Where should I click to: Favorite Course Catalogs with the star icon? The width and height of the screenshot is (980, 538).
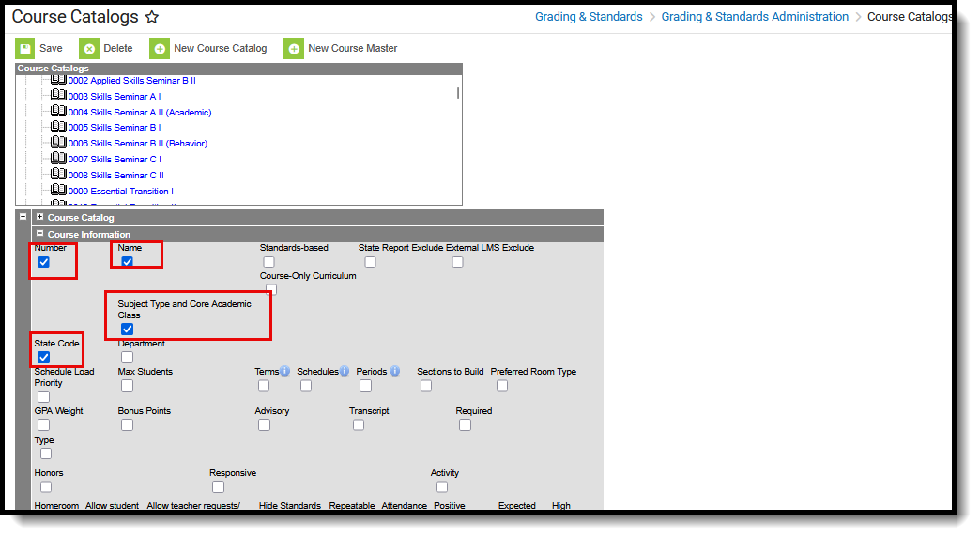(152, 18)
